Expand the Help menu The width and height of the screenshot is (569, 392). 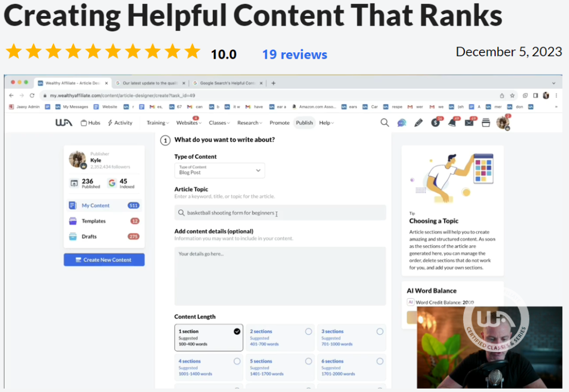327,123
